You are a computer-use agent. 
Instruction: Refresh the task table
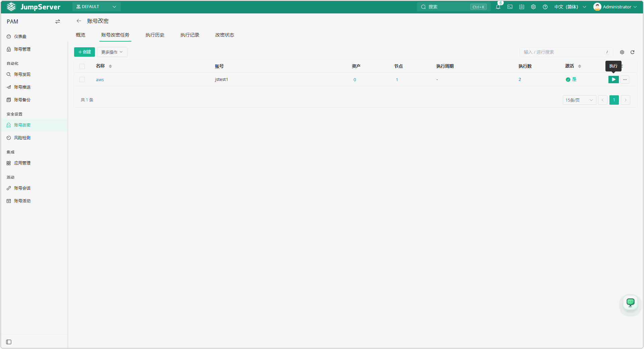point(632,52)
